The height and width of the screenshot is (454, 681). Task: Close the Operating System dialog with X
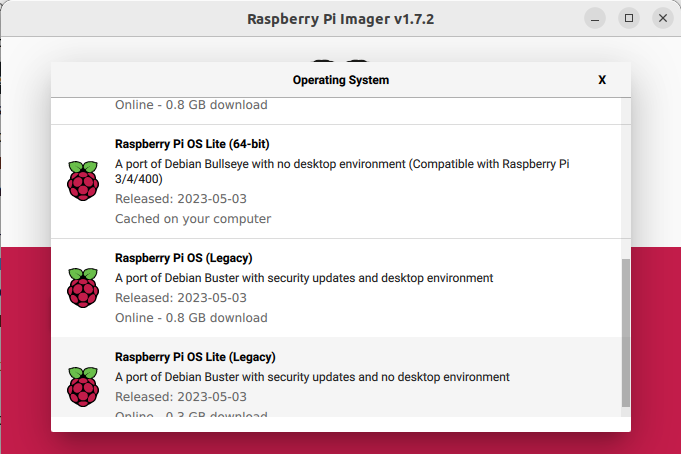(x=602, y=80)
